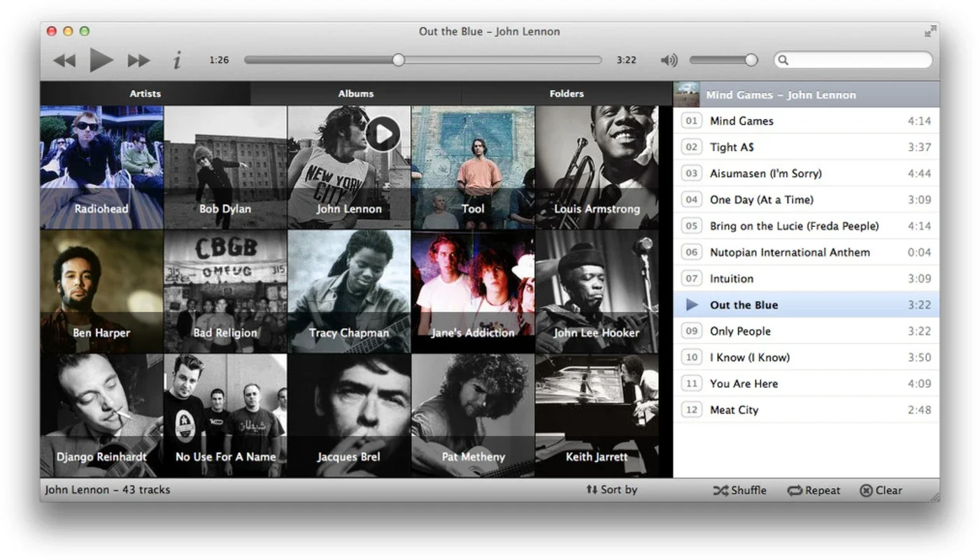Click the 1:26 elapsed time label

[x=219, y=60]
